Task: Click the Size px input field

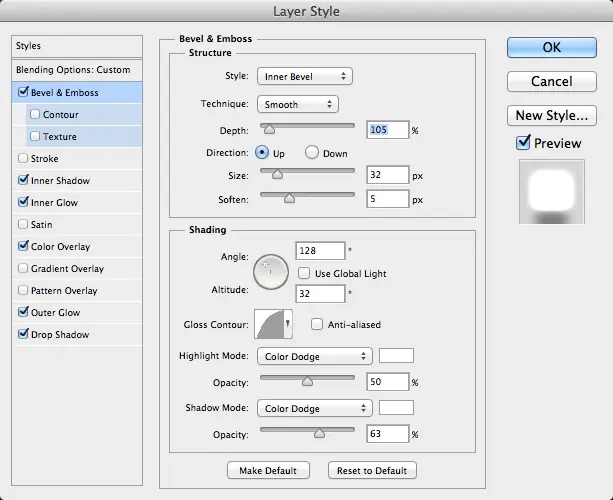Action: (388, 175)
